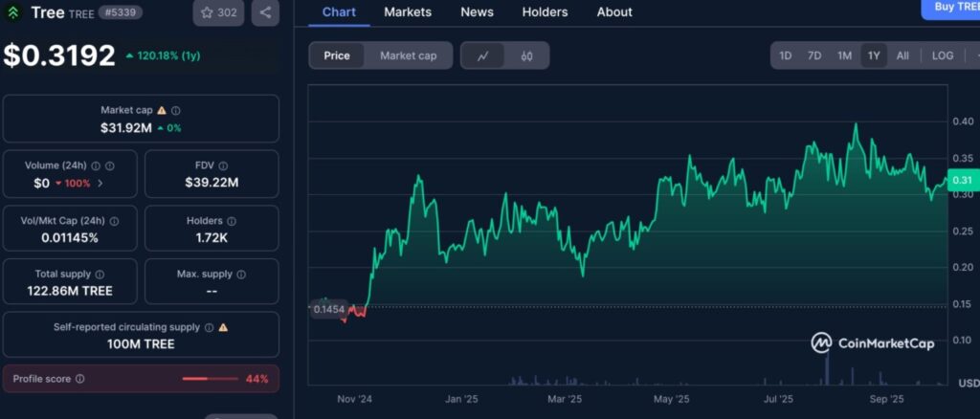Image resolution: width=980 pixels, height=419 pixels.
Task: Open the Markets tab
Action: tap(408, 12)
